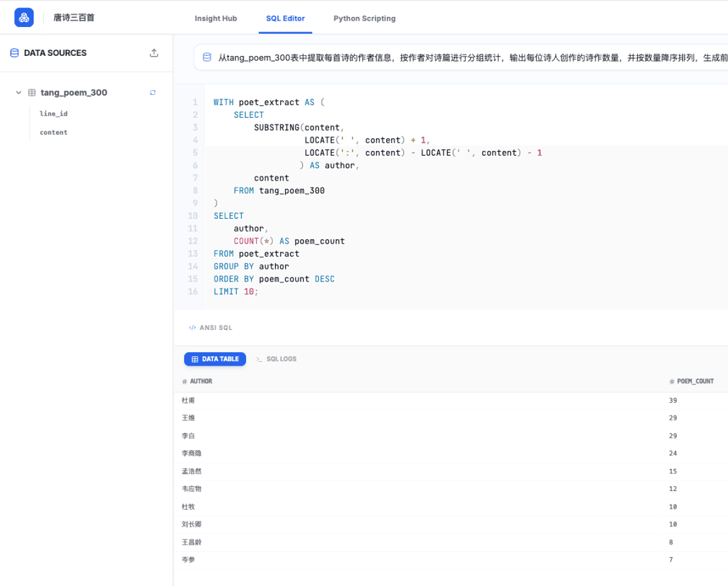The width and height of the screenshot is (728, 586).
Task: Select the line_id column
Action: point(54,114)
